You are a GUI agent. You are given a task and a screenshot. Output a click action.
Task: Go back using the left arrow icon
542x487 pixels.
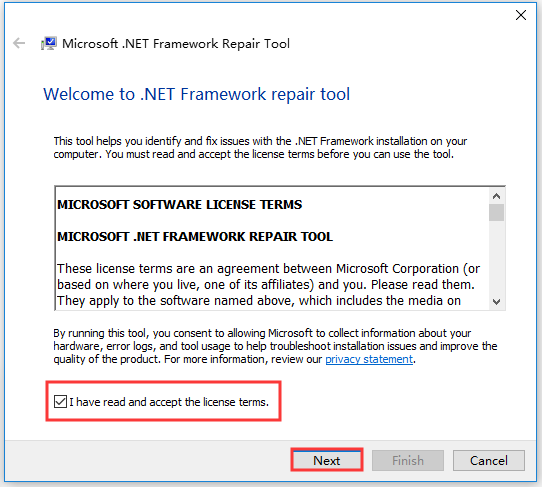click(x=19, y=43)
